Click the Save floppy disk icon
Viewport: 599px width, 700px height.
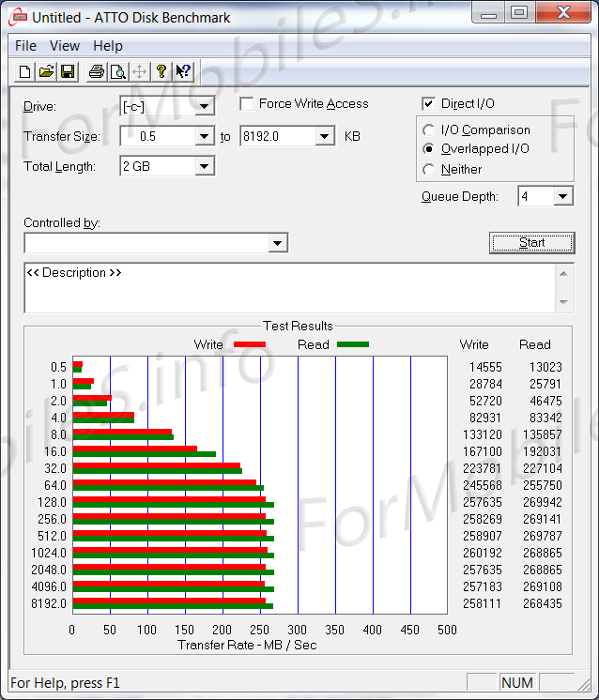68,71
